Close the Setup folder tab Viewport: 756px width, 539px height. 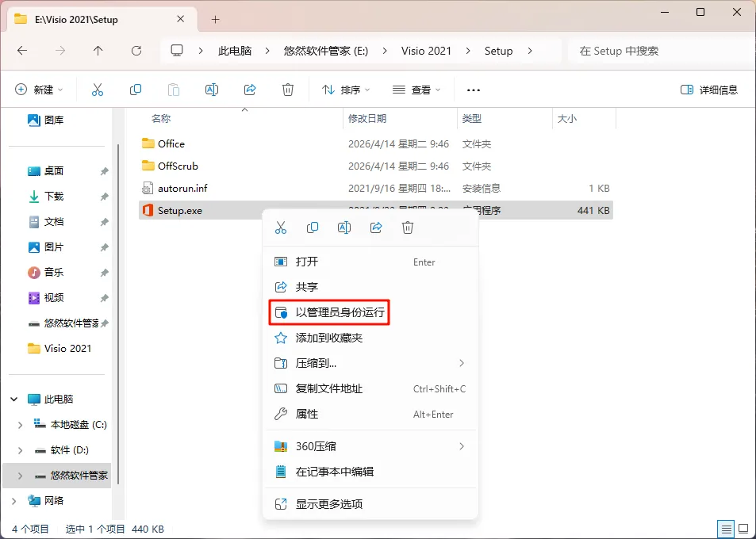(x=180, y=19)
